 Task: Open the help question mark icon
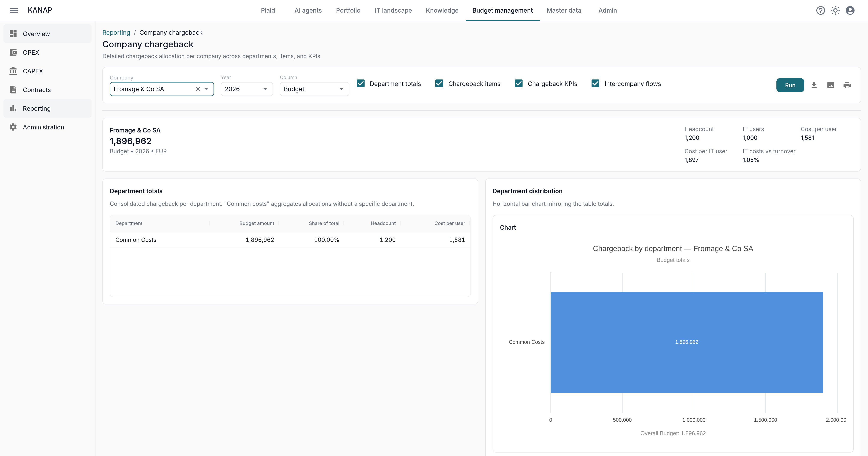pyautogui.click(x=820, y=10)
